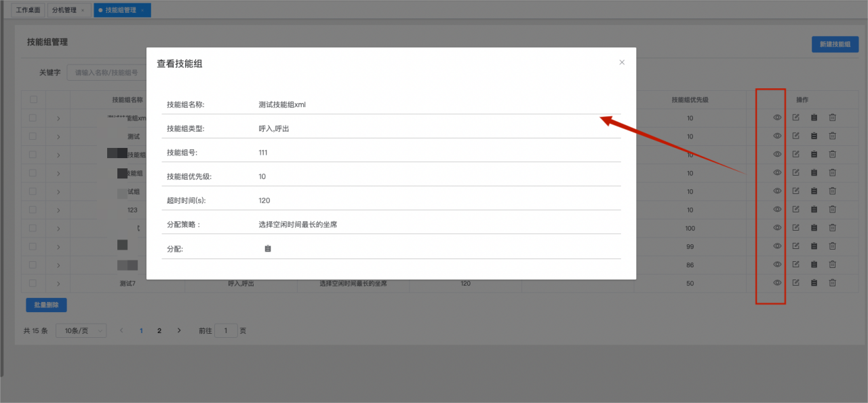Click the eye icon in the xml skill group row
Image resolution: width=868 pixels, height=403 pixels.
pyautogui.click(x=777, y=117)
